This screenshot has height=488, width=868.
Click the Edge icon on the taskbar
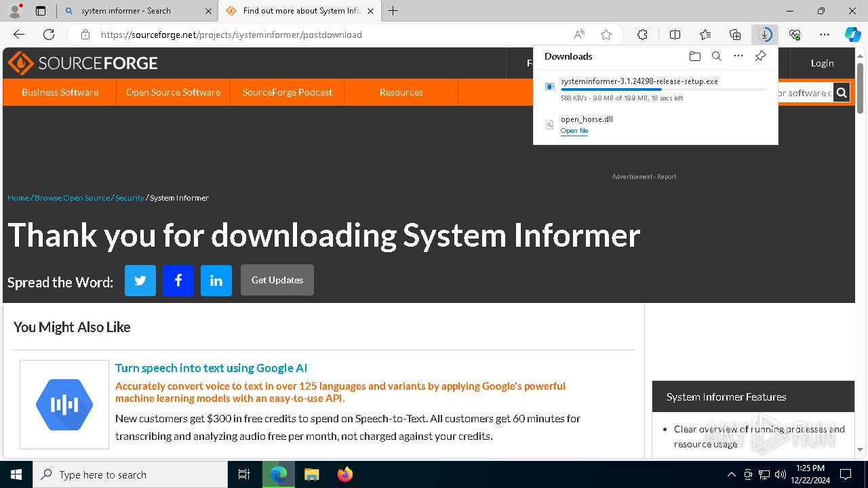click(279, 474)
